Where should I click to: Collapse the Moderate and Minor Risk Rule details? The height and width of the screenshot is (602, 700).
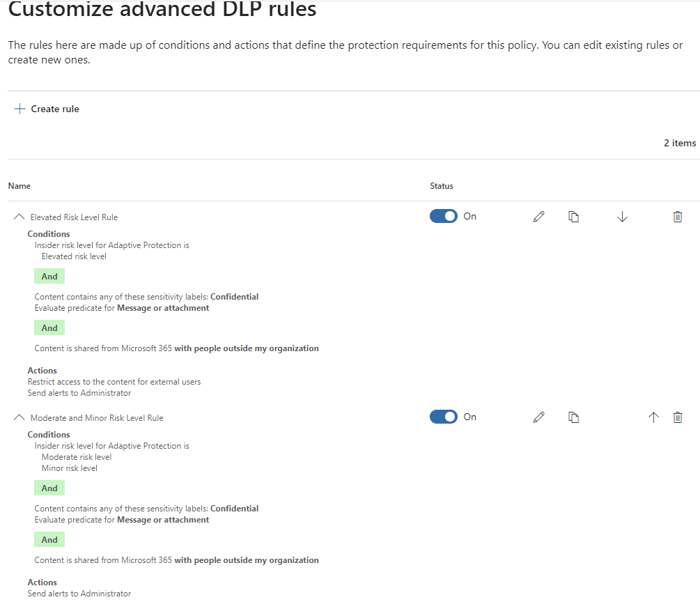coord(19,417)
